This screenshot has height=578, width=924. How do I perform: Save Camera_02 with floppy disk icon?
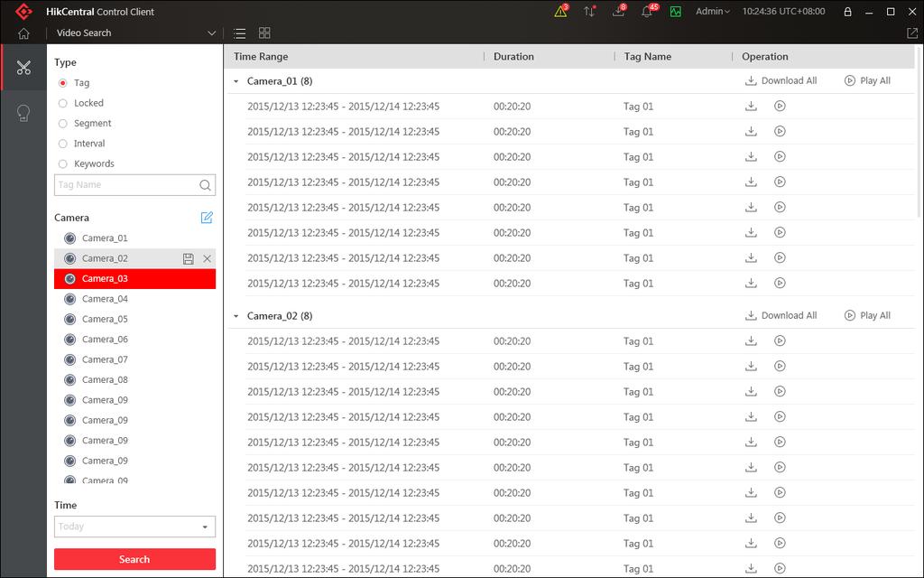click(188, 258)
